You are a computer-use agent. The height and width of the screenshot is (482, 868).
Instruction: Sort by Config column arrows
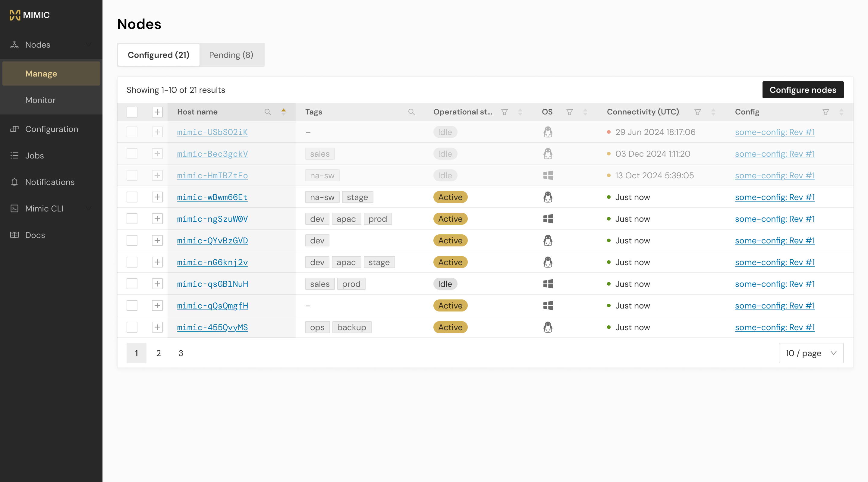(x=841, y=112)
